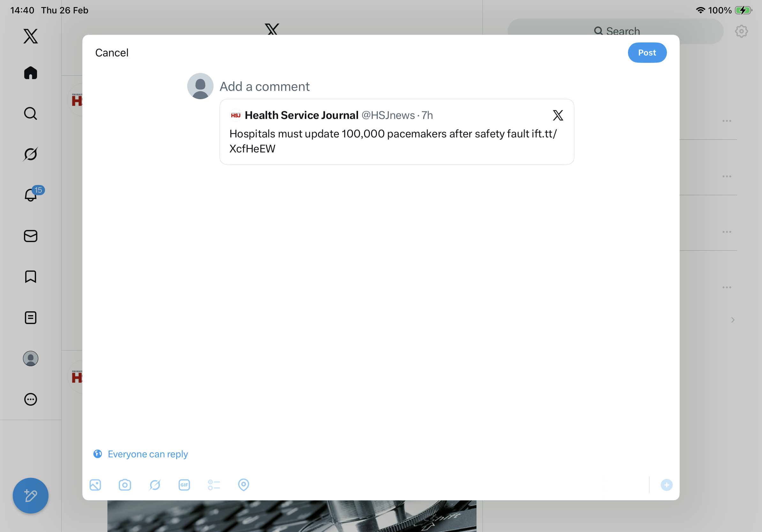Cancel the quote post
762x532 pixels.
pyautogui.click(x=111, y=53)
